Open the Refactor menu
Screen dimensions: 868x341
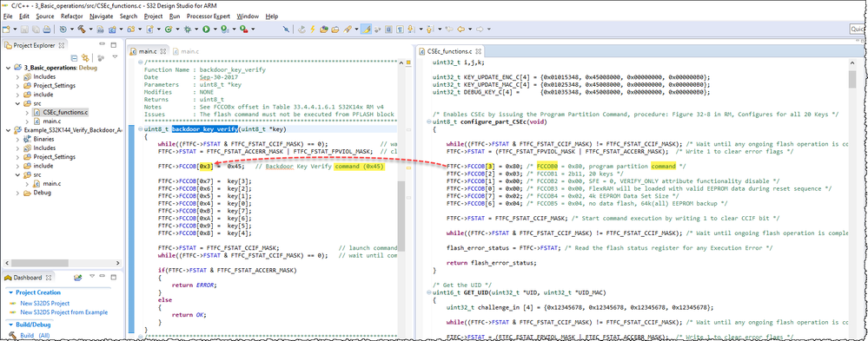pyautogui.click(x=71, y=16)
